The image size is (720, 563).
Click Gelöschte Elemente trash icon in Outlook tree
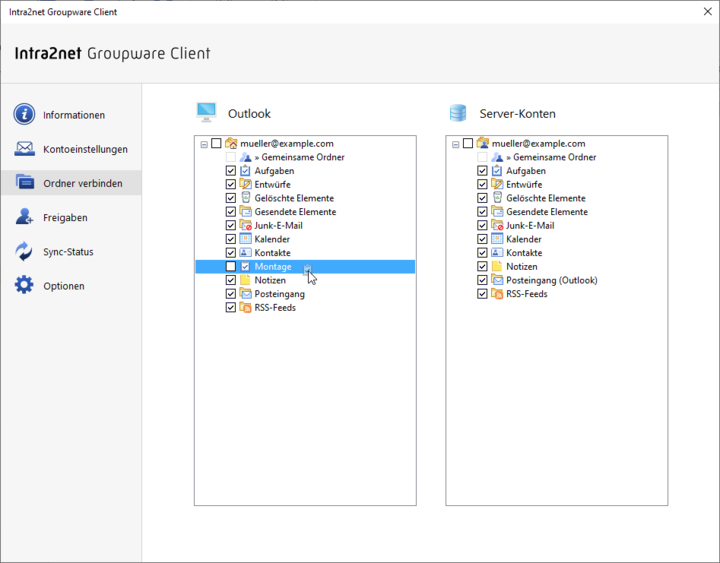point(246,198)
